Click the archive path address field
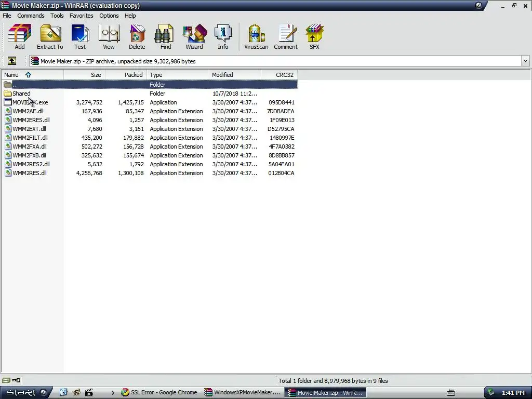This screenshot has width=532, height=399. 275,61
